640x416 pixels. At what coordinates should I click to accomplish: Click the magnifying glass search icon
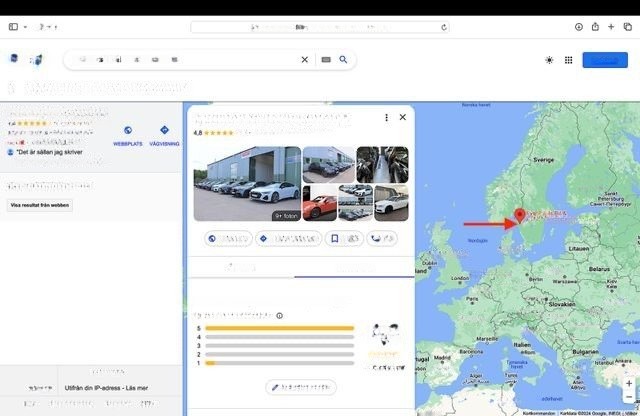(343, 60)
